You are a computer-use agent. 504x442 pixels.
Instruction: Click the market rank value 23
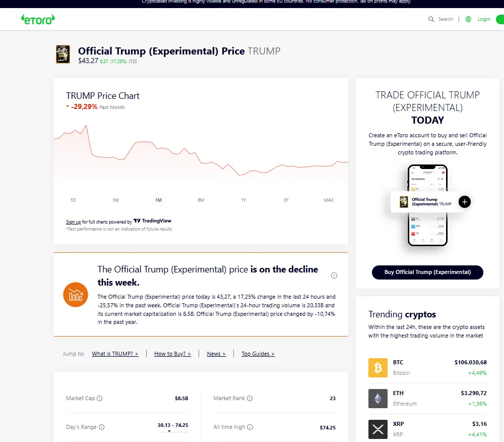pyautogui.click(x=333, y=399)
